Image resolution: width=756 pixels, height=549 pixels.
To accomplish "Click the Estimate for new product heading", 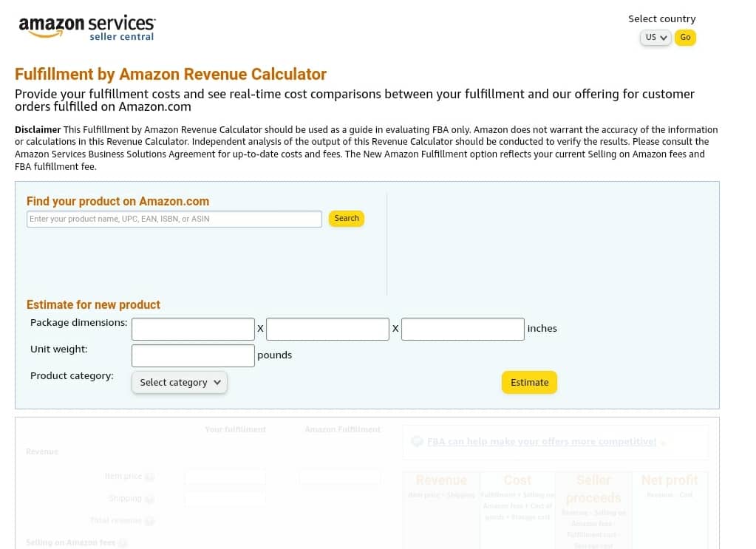I will pos(93,304).
